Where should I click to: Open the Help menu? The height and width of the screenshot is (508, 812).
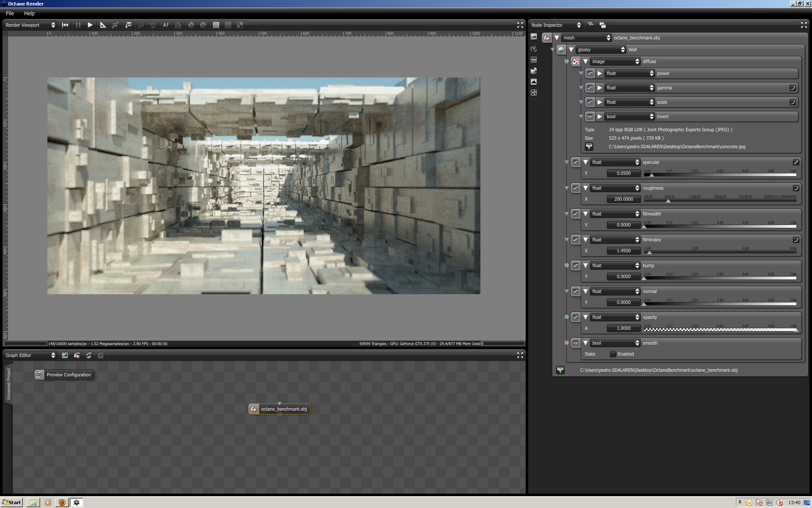click(x=29, y=13)
